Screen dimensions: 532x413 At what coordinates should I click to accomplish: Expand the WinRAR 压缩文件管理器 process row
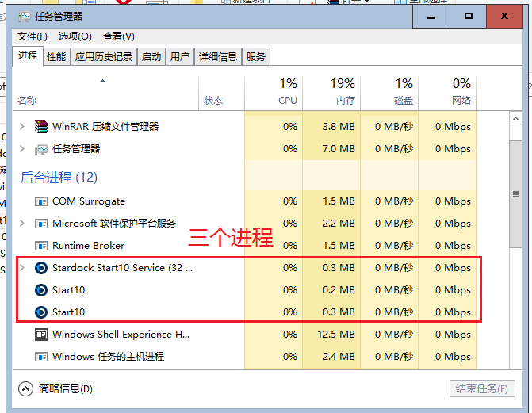(22, 127)
